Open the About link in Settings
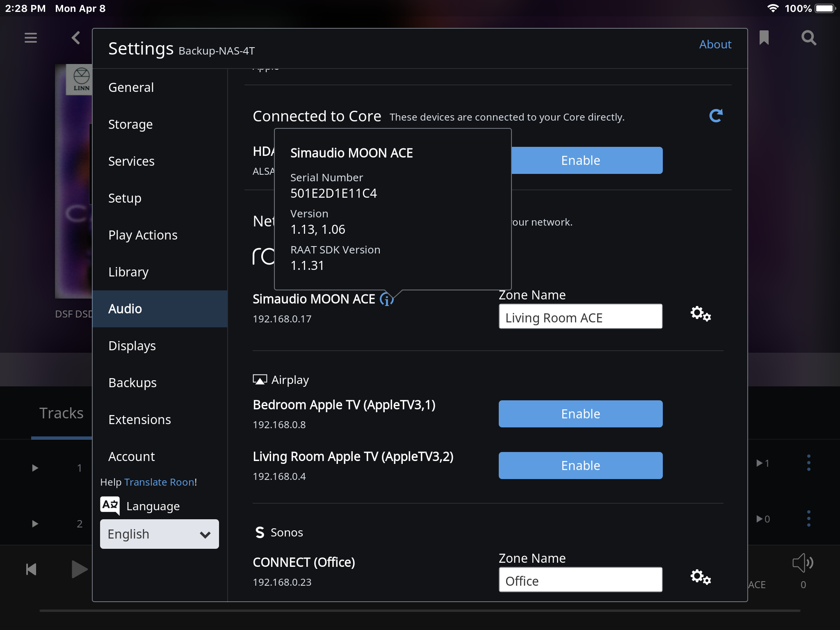 point(715,44)
